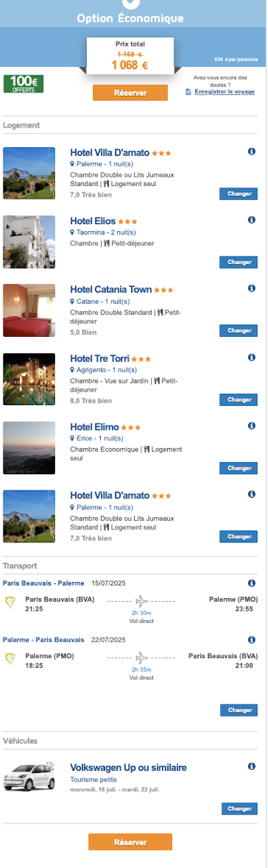Open info icon for Volkswagen Up vehicle
This screenshot has height=868, width=268.
(252, 767)
